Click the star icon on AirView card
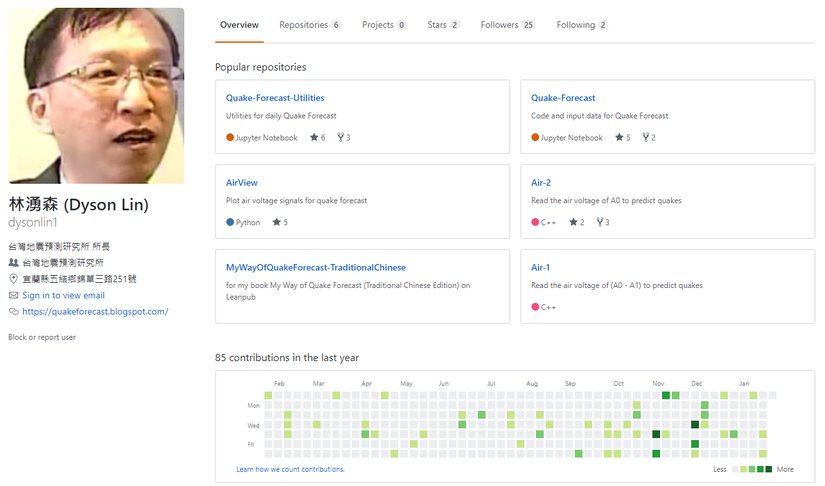Viewport: 825px width, 486px height. pyautogui.click(x=276, y=222)
